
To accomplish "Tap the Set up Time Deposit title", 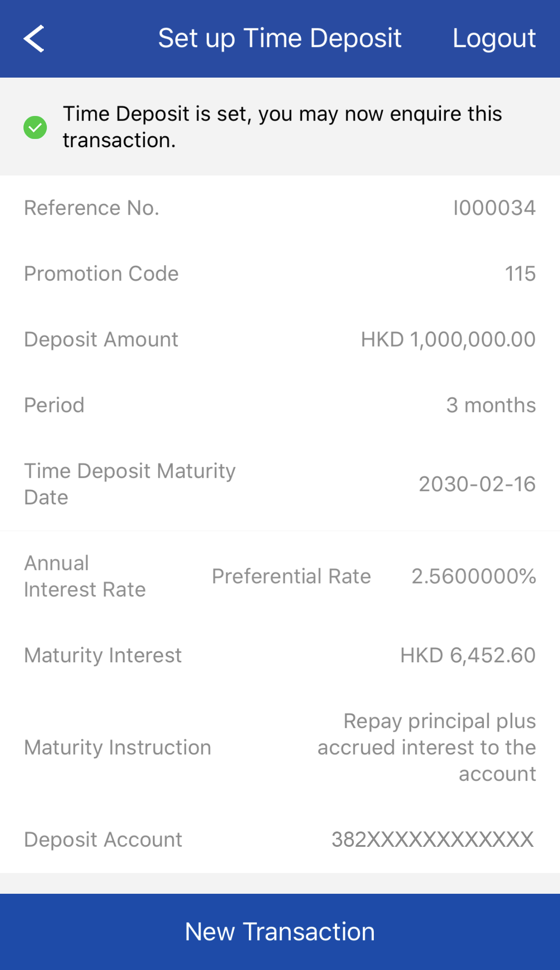I will (280, 38).
